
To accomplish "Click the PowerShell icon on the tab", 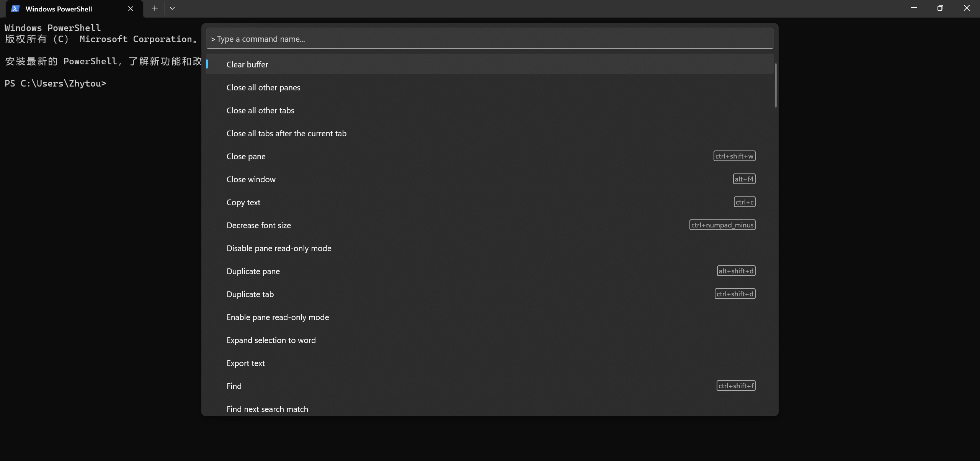I will (15, 9).
